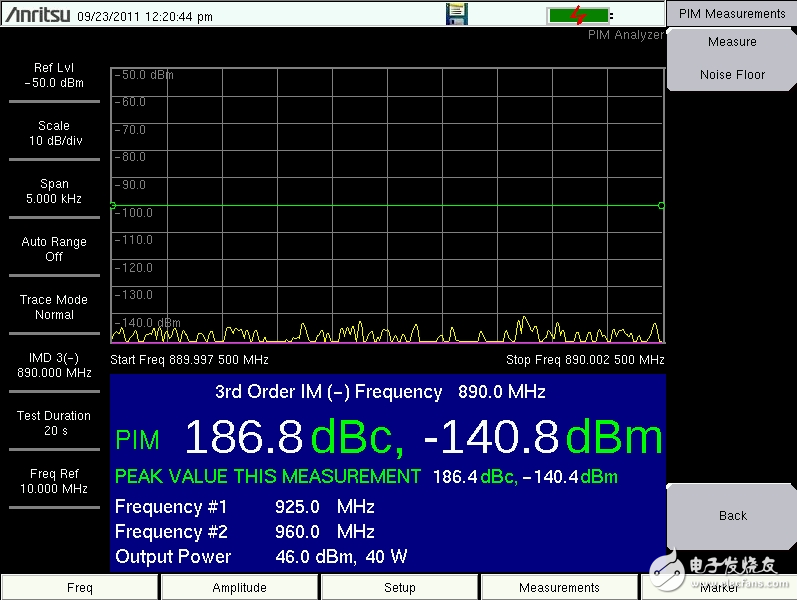
Task: Change Freq Ref 10.000 MHz value
Action: click(54, 481)
